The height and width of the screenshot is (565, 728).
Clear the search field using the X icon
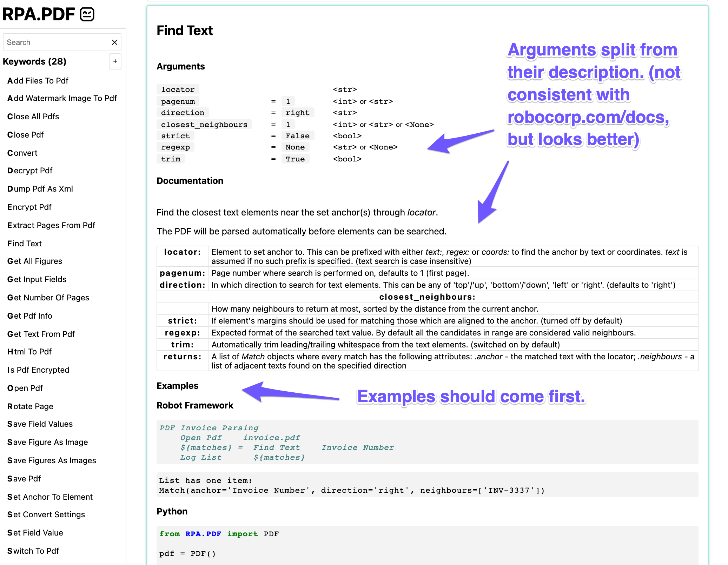114,42
